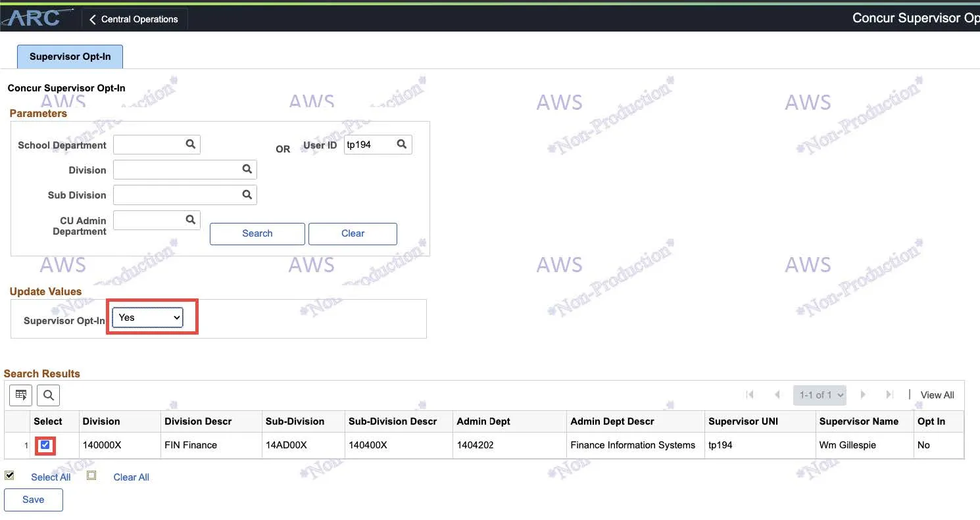Click the Clear button in Parameters

(x=353, y=233)
